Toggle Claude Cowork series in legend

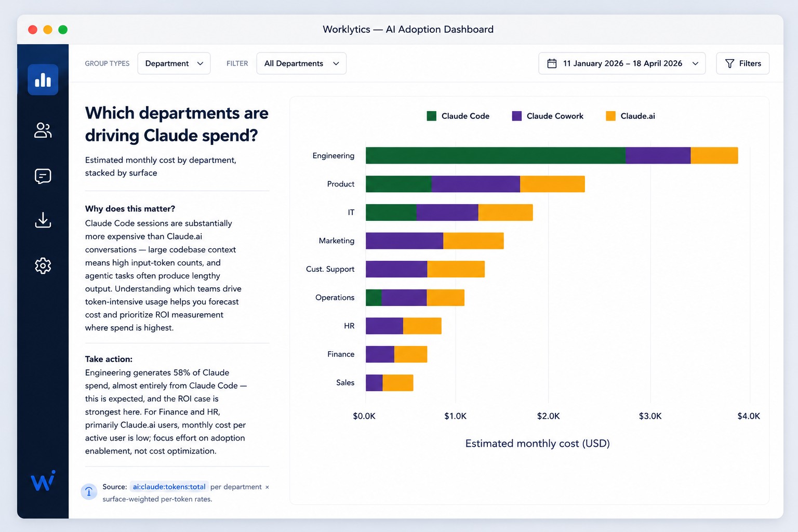coord(548,116)
